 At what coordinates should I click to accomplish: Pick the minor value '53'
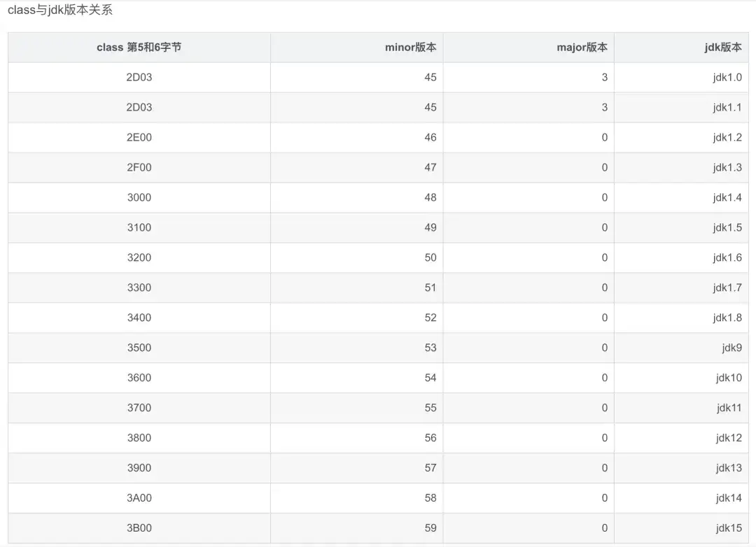pyautogui.click(x=430, y=348)
